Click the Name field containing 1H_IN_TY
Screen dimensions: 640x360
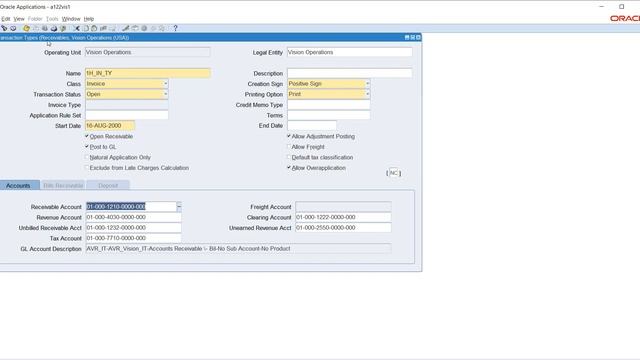point(148,73)
